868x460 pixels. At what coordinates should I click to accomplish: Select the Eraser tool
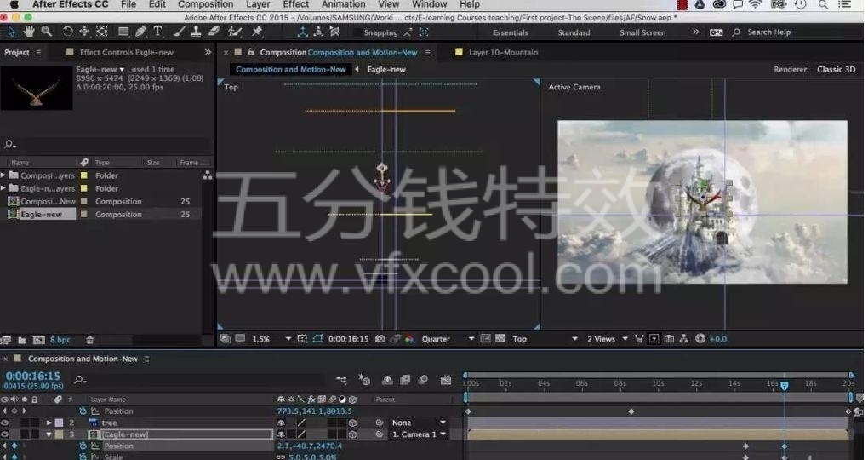coord(214,32)
